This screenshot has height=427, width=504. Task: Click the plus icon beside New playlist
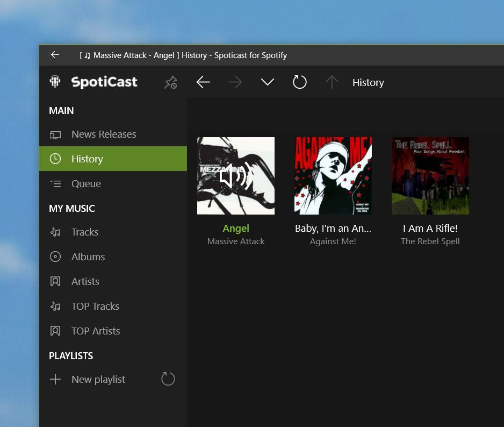click(55, 379)
